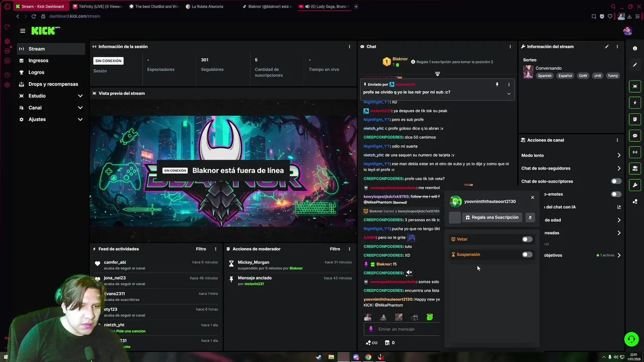Screen dimensions: 644x362
Task: Open the age restriction settings arrow
Action: (619, 220)
